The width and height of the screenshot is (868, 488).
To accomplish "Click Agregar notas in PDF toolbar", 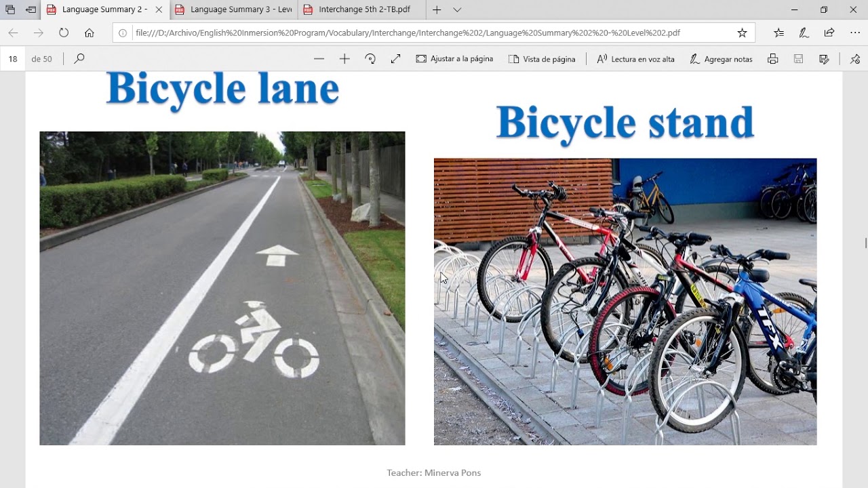I will [x=721, y=59].
